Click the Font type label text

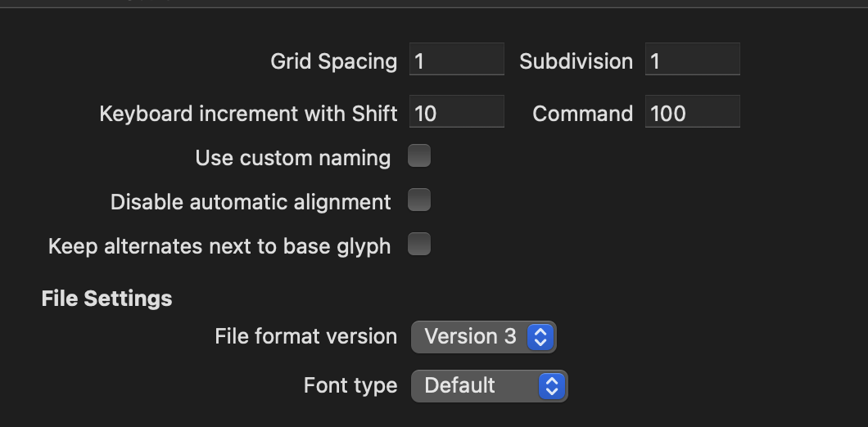(x=350, y=385)
